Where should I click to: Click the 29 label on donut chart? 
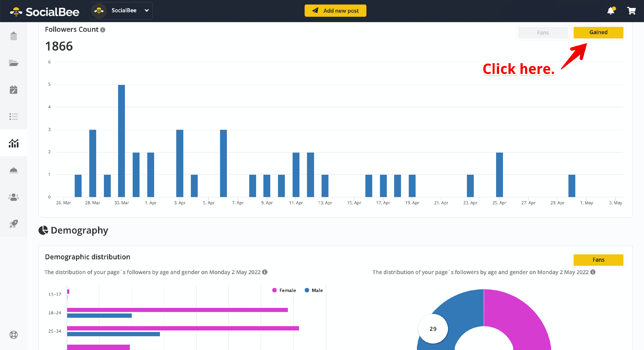point(433,329)
